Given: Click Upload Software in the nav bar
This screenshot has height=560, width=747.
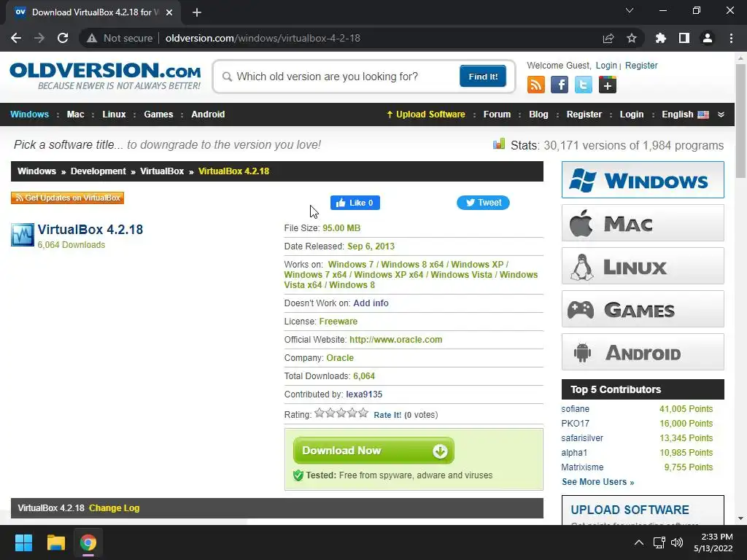Looking at the screenshot, I should coord(425,114).
